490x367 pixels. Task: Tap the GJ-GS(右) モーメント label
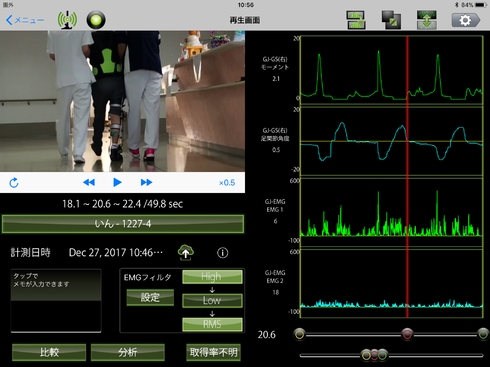[x=275, y=63]
